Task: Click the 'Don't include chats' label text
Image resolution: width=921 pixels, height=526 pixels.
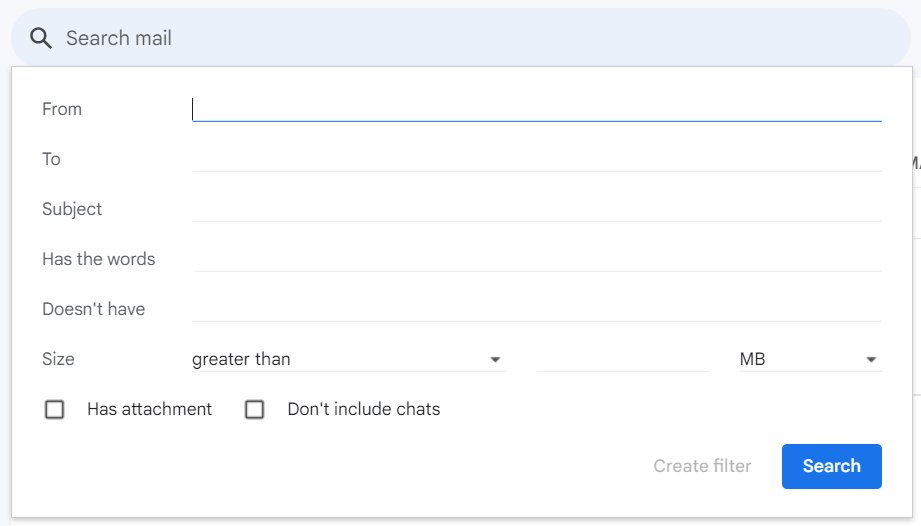Action: coord(363,409)
